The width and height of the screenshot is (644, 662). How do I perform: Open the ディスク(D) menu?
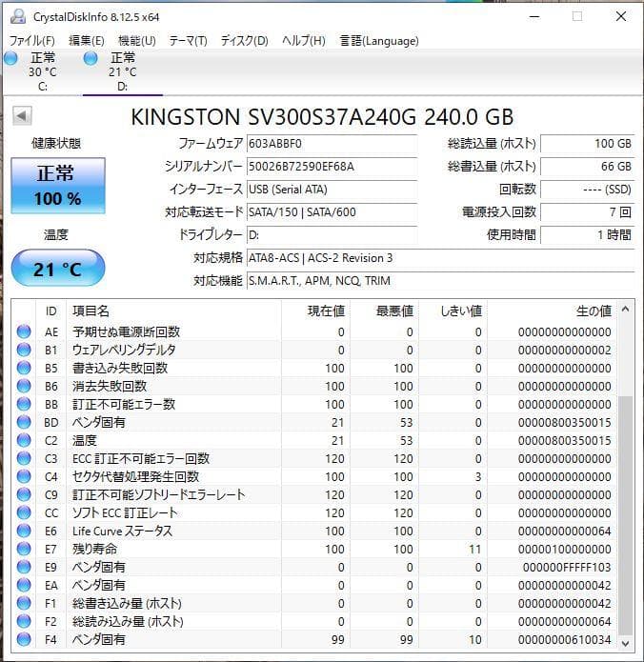tap(245, 41)
